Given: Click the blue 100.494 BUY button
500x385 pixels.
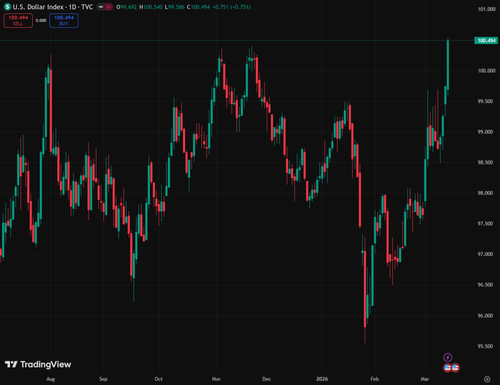Looking at the screenshot, I should pos(64,20).
